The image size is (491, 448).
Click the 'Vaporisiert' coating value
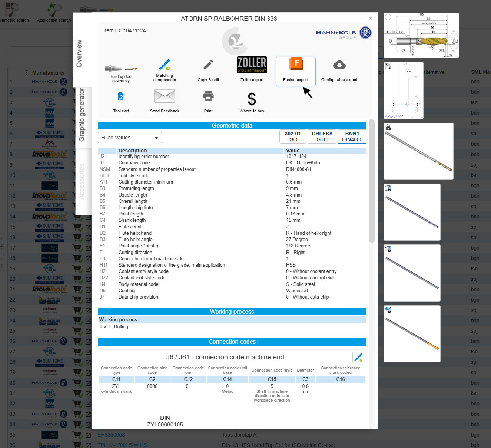[297, 291]
